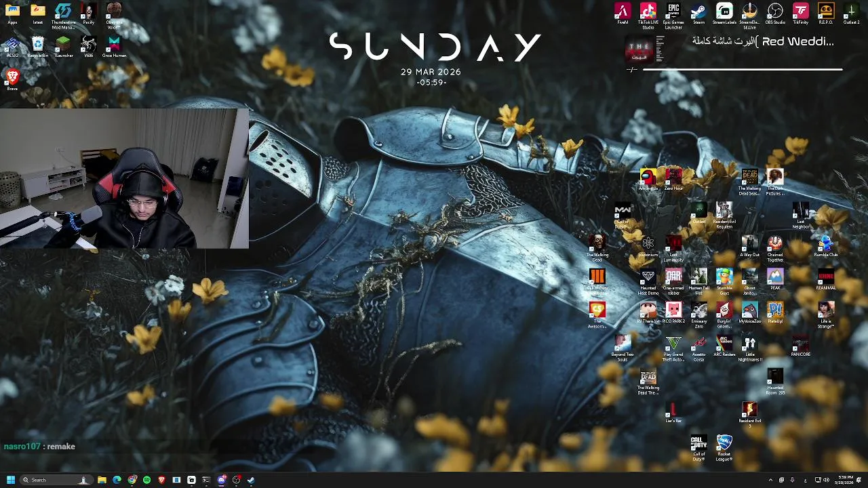Select the PICO PARK 2 shortcut
Viewport: 868px width, 488px height.
(673, 312)
